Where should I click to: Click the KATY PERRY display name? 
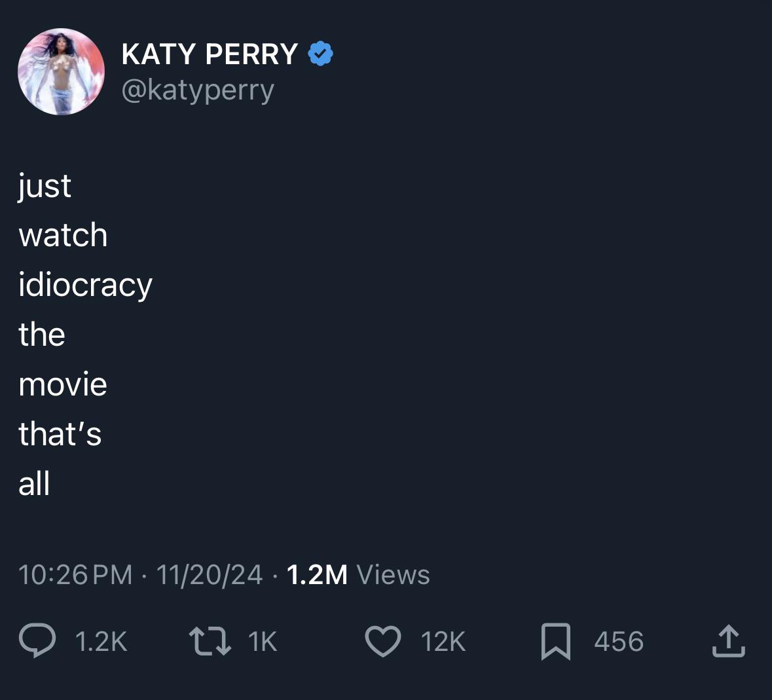(210, 54)
